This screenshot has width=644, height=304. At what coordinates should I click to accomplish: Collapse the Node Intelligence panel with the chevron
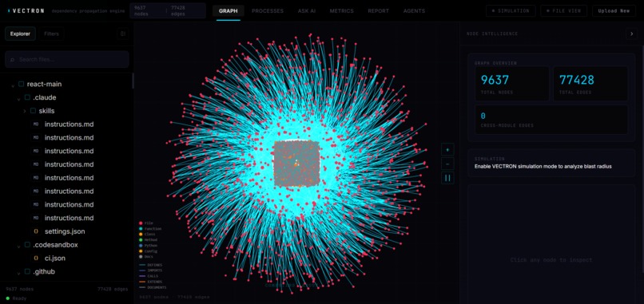click(x=631, y=34)
